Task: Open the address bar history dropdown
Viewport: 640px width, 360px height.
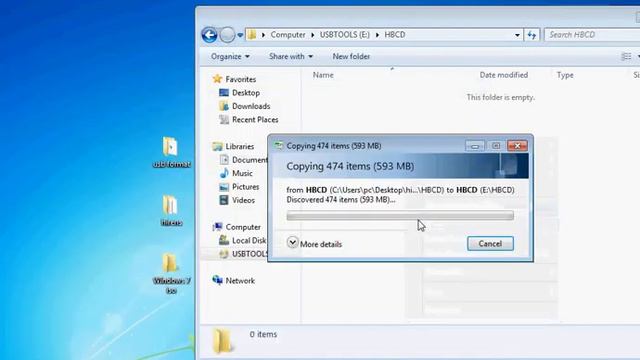Action: 517,35
